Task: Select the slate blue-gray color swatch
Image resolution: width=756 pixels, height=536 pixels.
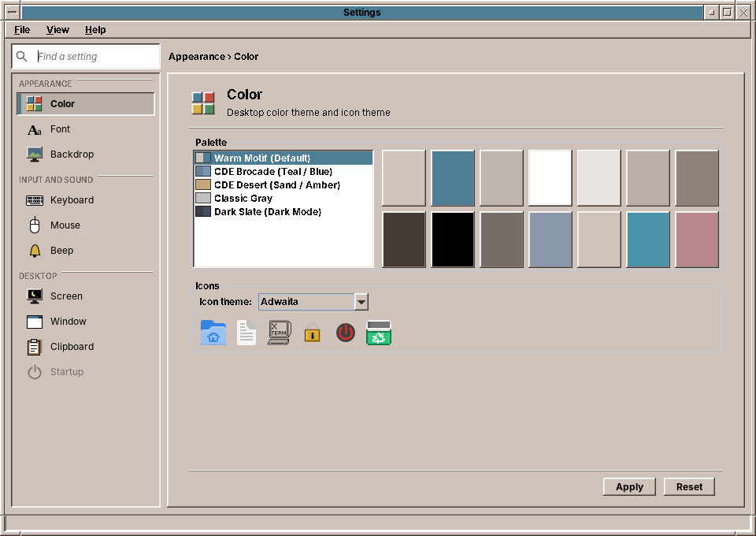Action: (550, 240)
